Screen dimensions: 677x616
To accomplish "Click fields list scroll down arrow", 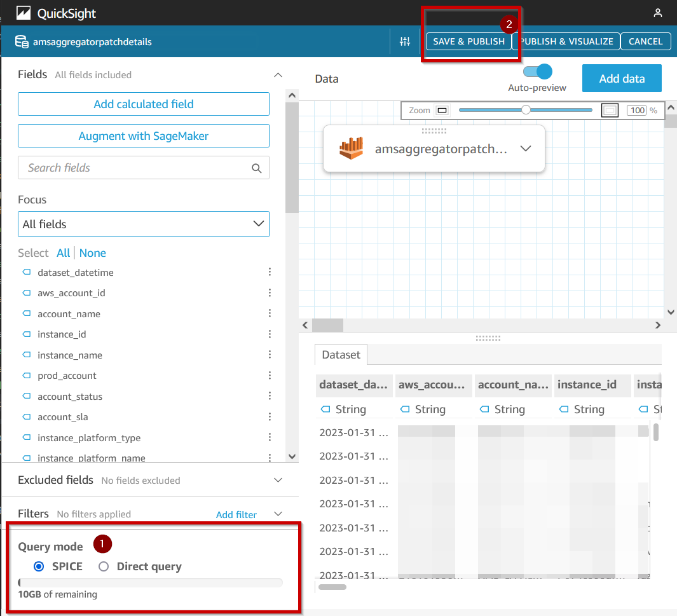I will (x=292, y=456).
